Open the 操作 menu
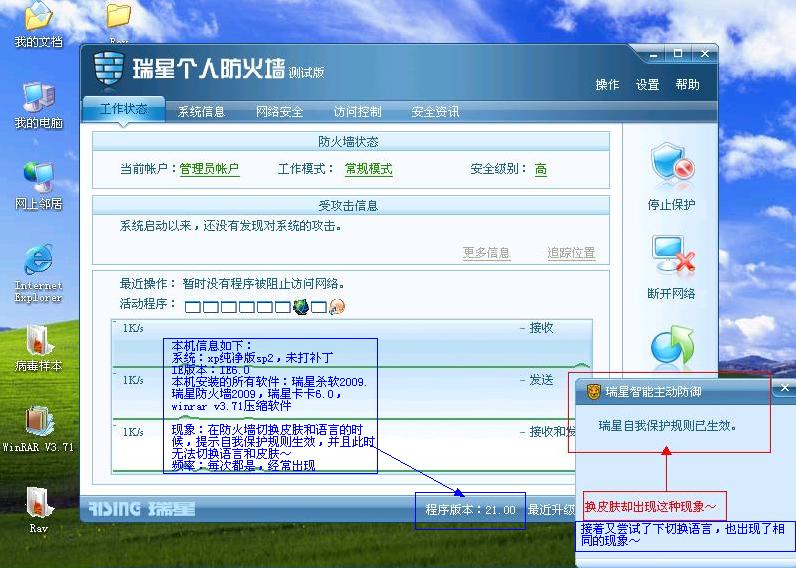Viewport: 796px width, 568px height. coord(607,85)
